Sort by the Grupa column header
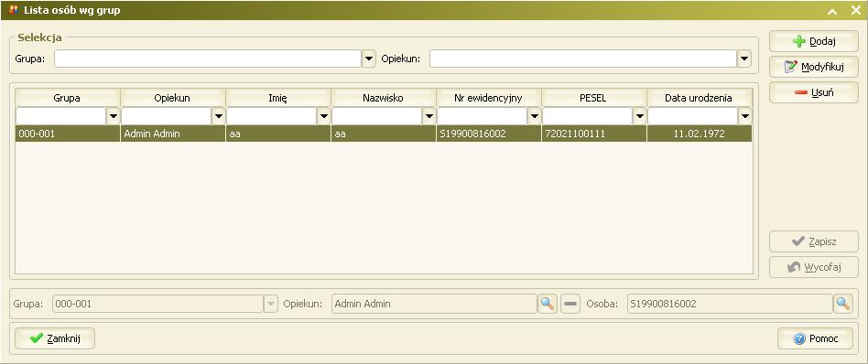The height and width of the screenshot is (364, 868). pos(68,98)
